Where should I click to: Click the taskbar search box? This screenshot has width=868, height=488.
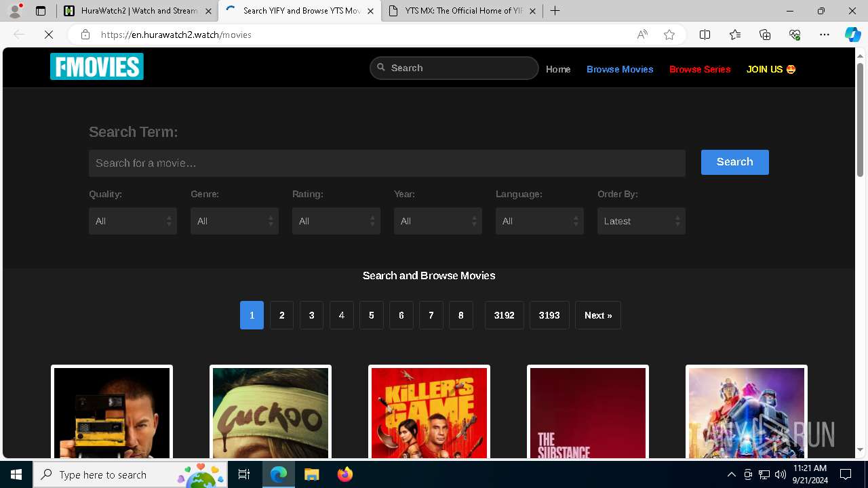[131, 474]
